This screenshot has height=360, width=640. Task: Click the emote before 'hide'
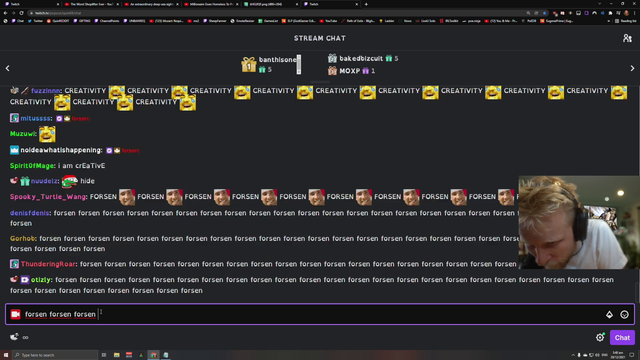pos(69,181)
